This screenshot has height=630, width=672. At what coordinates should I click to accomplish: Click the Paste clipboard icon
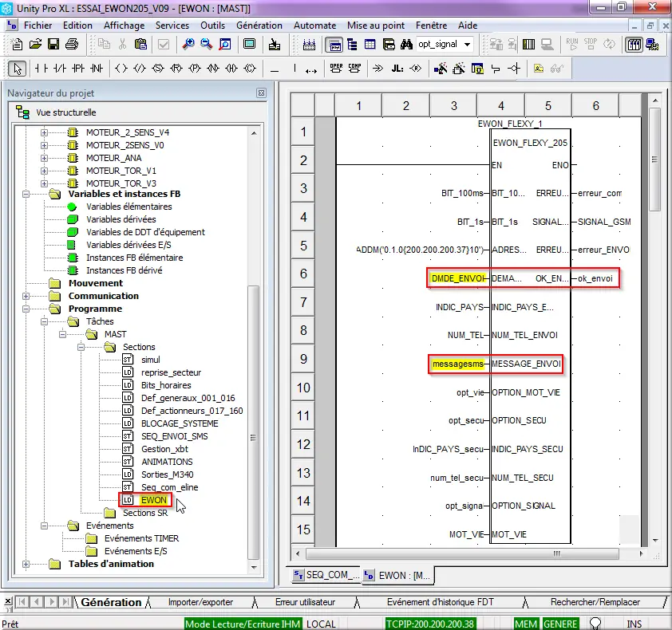point(140,44)
